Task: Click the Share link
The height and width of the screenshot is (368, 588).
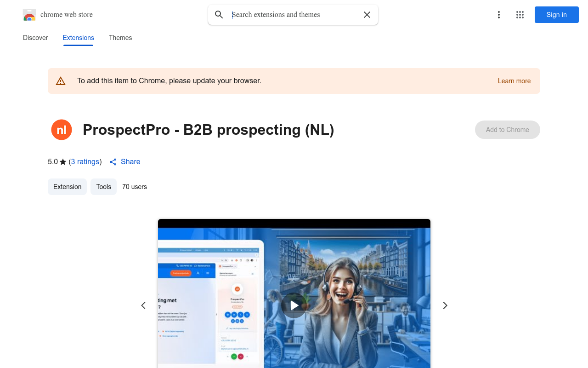Action: [125, 161]
